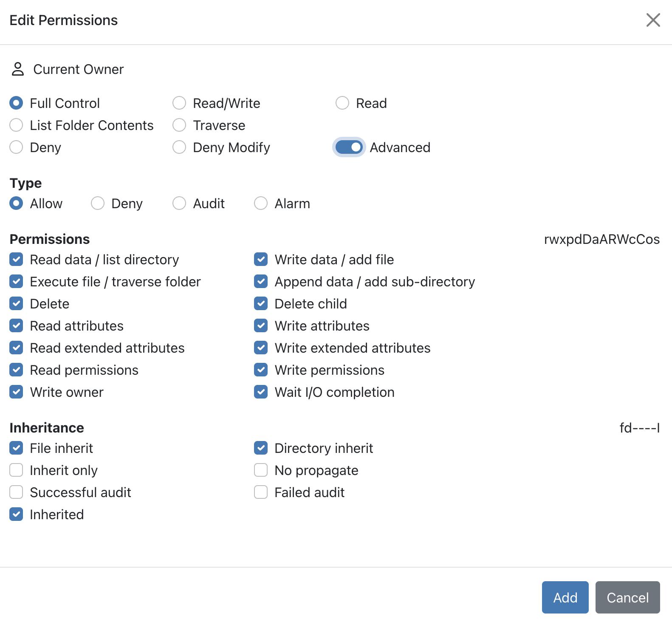
Task: Enable the Failed audit checkbox
Action: tap(261, 492)
